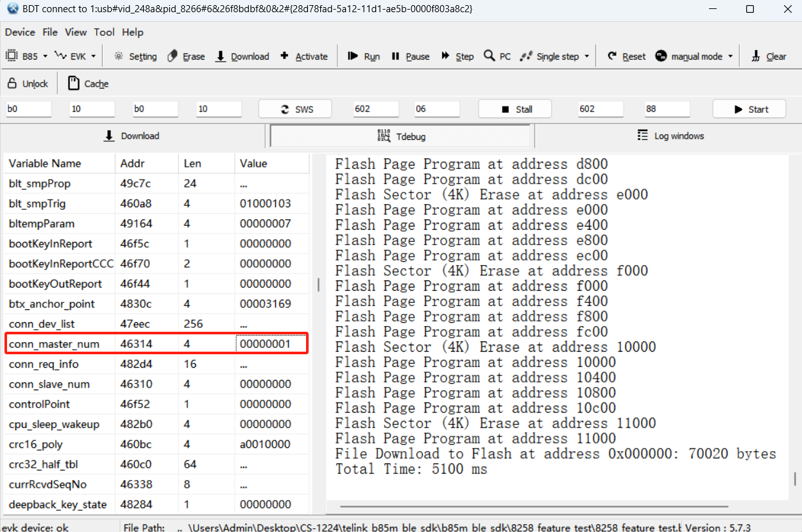Click the crc16_poly value a0010000
The width and height of the screenshot is (802, 532).
(265, 444)
